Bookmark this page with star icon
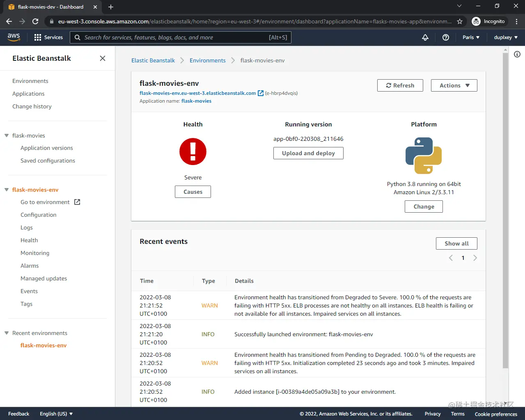The height and width of the screenshot is (420, 525). (x=460, y=21)
